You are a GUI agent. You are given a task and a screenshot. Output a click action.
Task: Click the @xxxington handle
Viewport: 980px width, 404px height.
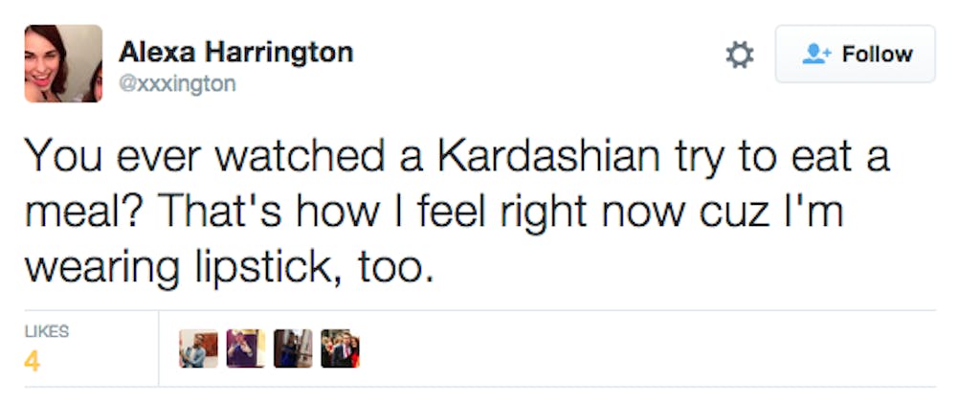(177, 84)
